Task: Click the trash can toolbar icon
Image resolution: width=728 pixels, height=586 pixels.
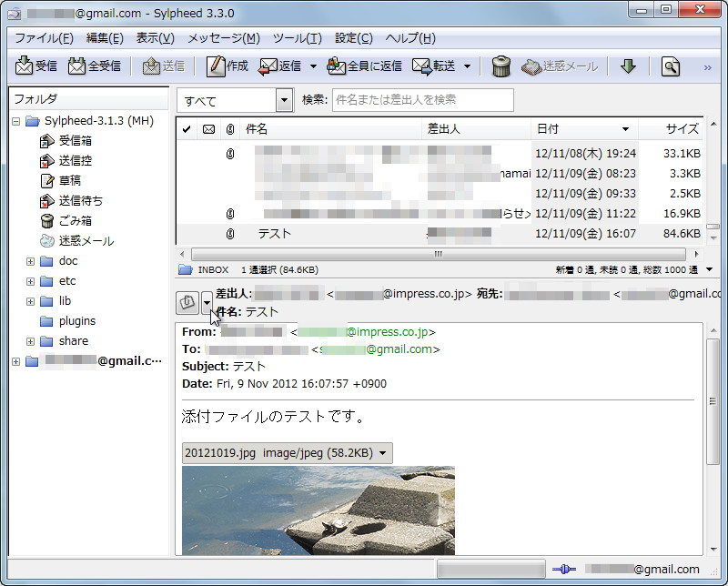Action: pos(500,66)
